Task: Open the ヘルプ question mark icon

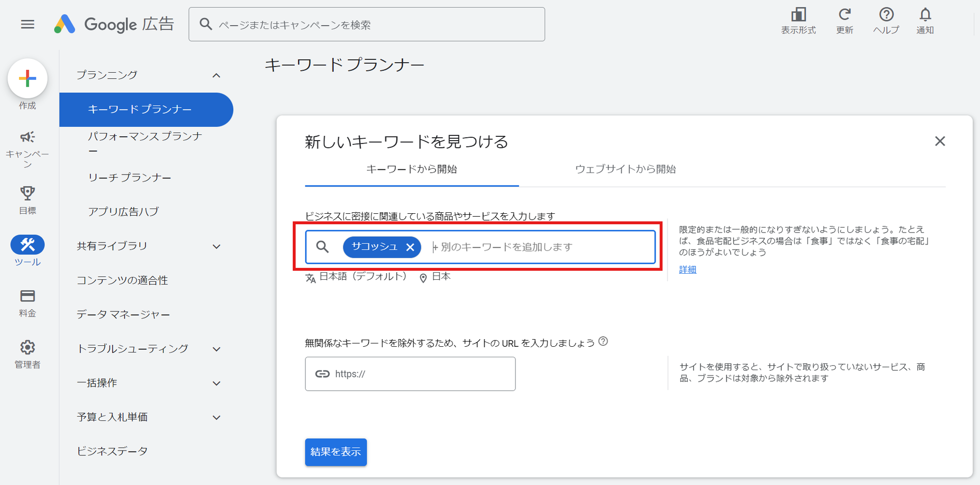Action: tap(886, 14)
